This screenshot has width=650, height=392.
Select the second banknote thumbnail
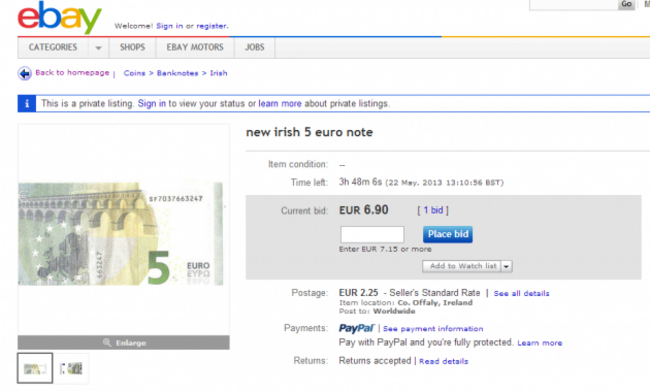pyautogui.click(x=71, y=368)
